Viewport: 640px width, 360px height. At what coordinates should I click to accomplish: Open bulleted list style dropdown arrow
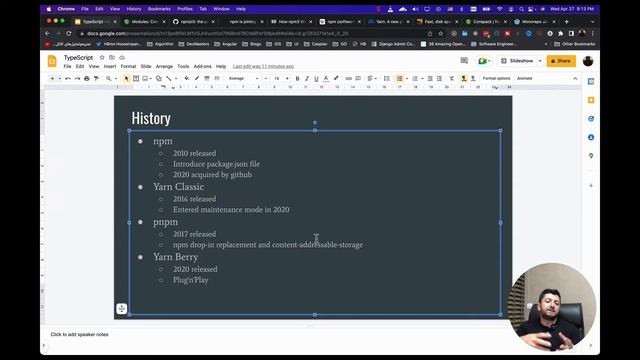pos(407,78)
